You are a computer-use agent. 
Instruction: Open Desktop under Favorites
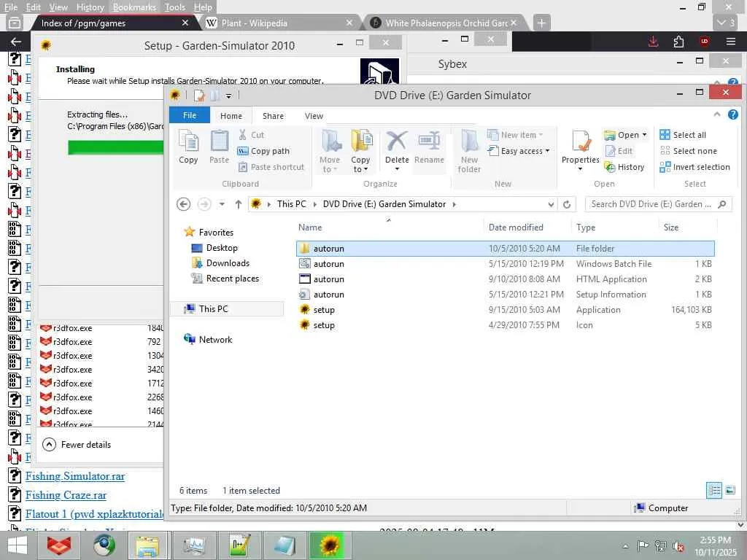[214, 248]
